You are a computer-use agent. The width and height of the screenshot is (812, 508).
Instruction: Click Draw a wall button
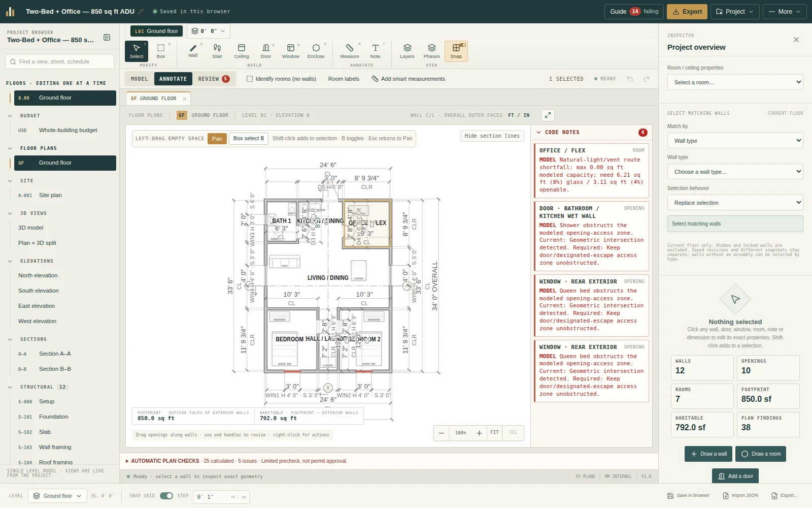(708, 454)
